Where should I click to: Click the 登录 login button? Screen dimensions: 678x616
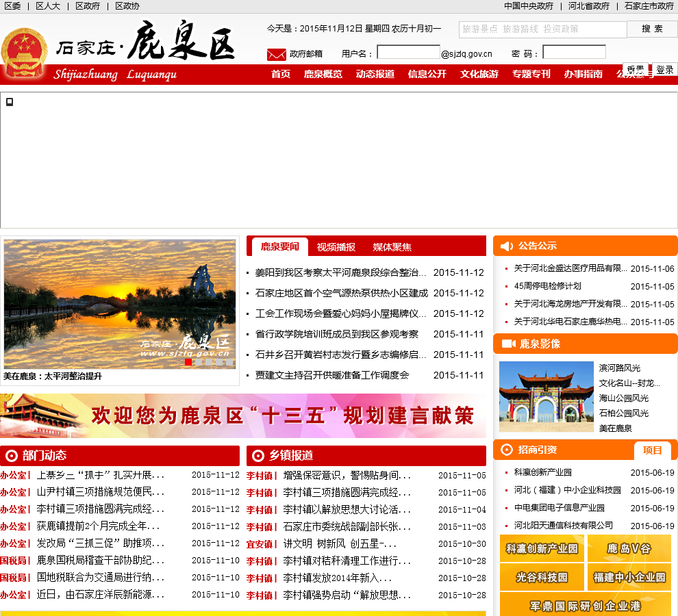664,70
